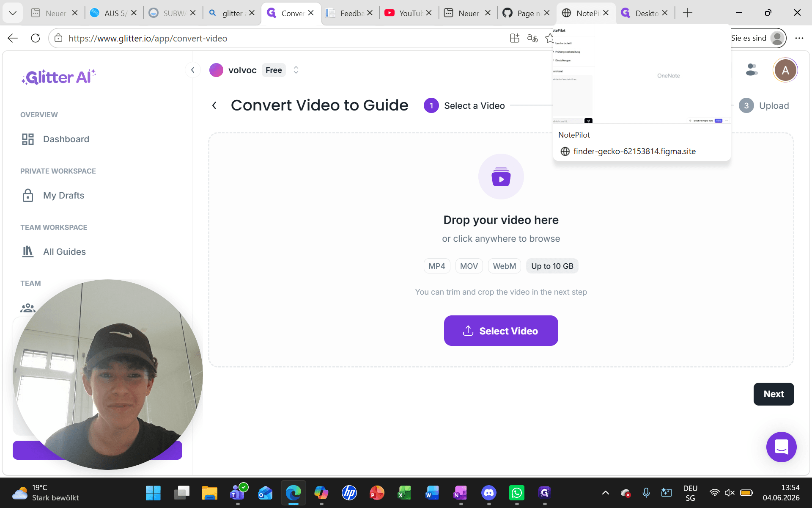The image size is (812, 508).
Task: Select step 1 Select a Video
Action: coord(464,105)
